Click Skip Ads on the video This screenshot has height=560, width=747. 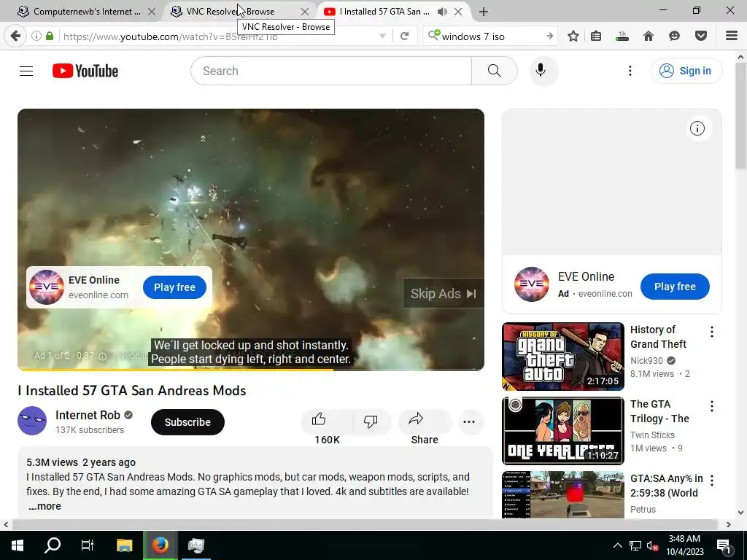[444, 293]
